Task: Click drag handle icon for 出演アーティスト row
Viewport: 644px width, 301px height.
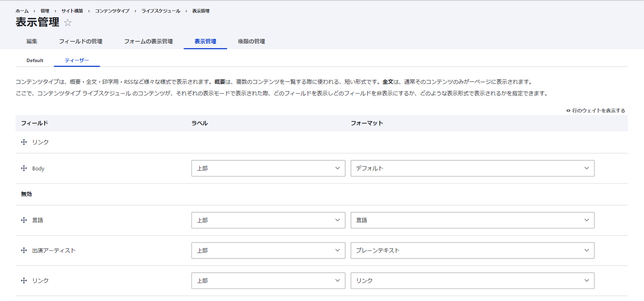Action: 24,250
